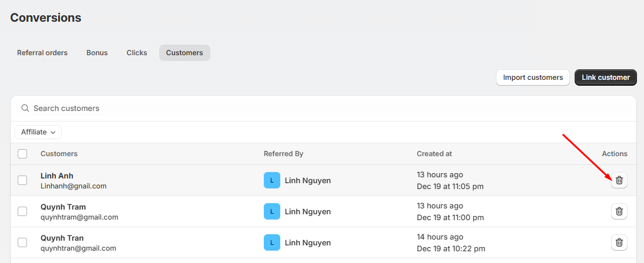This screenshot has height=263, width=644.
Task: Select the Customers tab
Action: coord(185,53)
